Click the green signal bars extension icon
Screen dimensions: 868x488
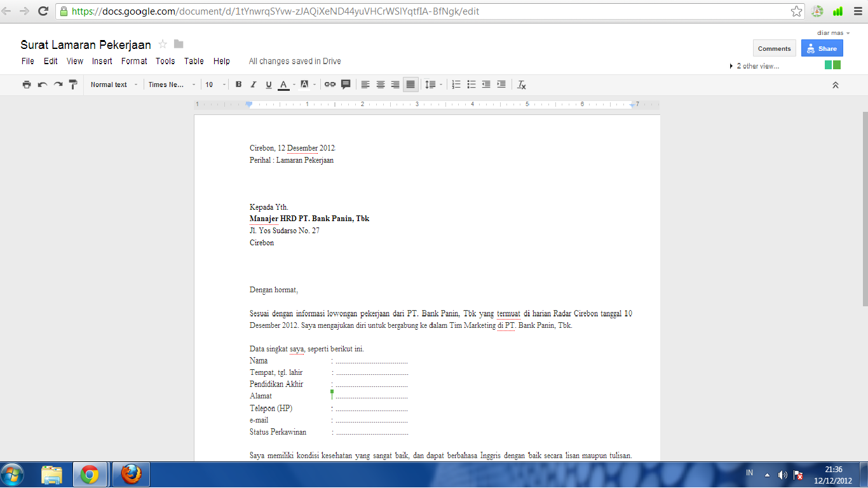point(837,11)
